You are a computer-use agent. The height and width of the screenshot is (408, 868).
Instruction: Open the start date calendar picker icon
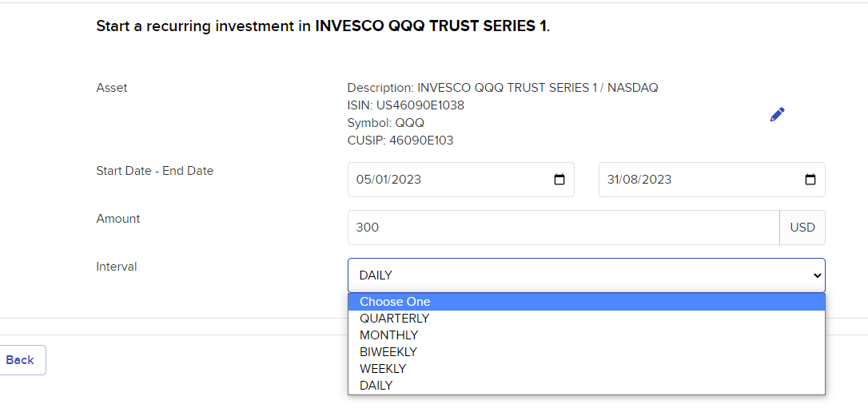[x=559, y=180]
